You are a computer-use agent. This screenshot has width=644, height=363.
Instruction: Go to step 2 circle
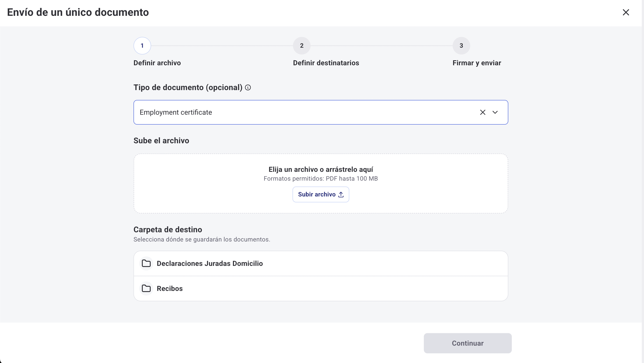302,46
